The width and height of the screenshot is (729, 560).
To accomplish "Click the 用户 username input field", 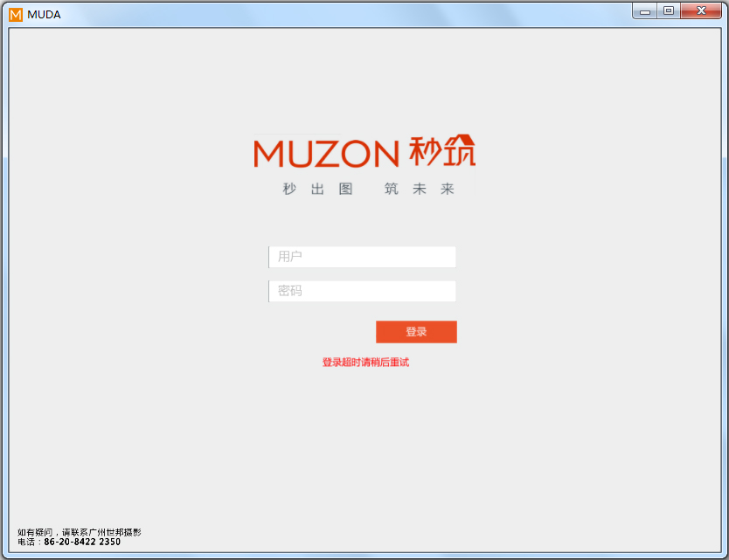I will pos(362,257).
